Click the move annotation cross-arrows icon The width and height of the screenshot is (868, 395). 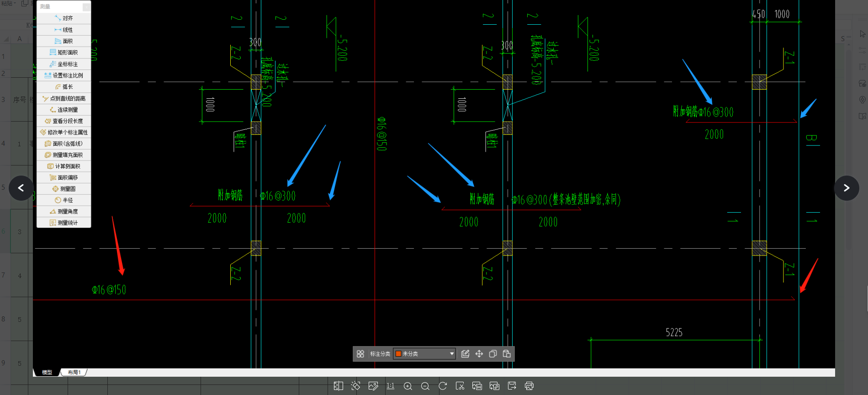click(479, 354)
